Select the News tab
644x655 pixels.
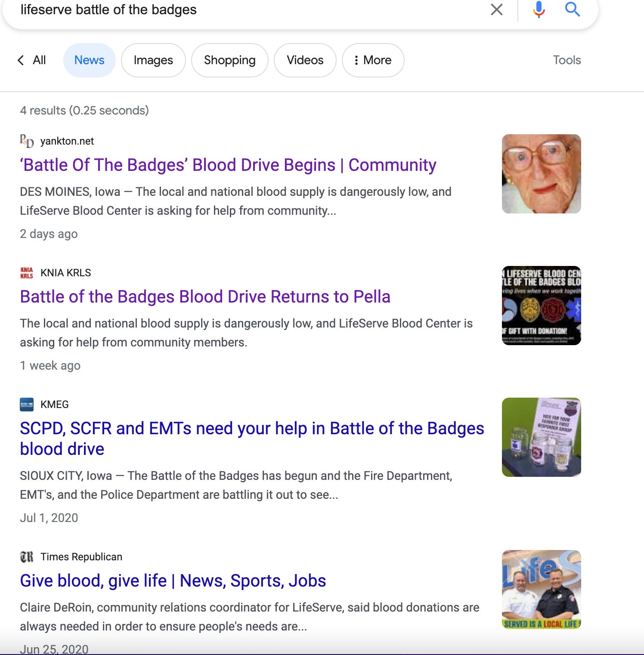(x=89, y=60)
